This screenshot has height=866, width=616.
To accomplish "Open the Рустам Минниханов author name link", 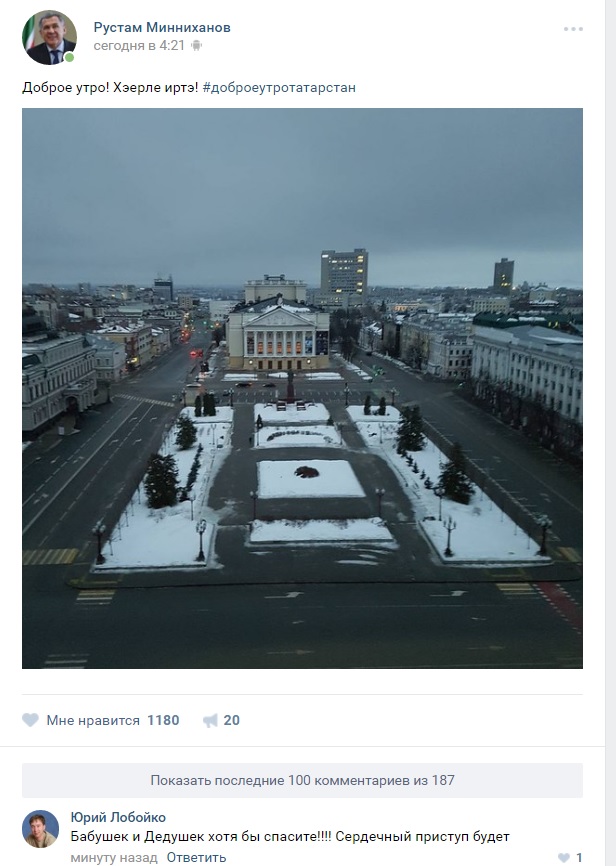I will (x=162, y=28).
